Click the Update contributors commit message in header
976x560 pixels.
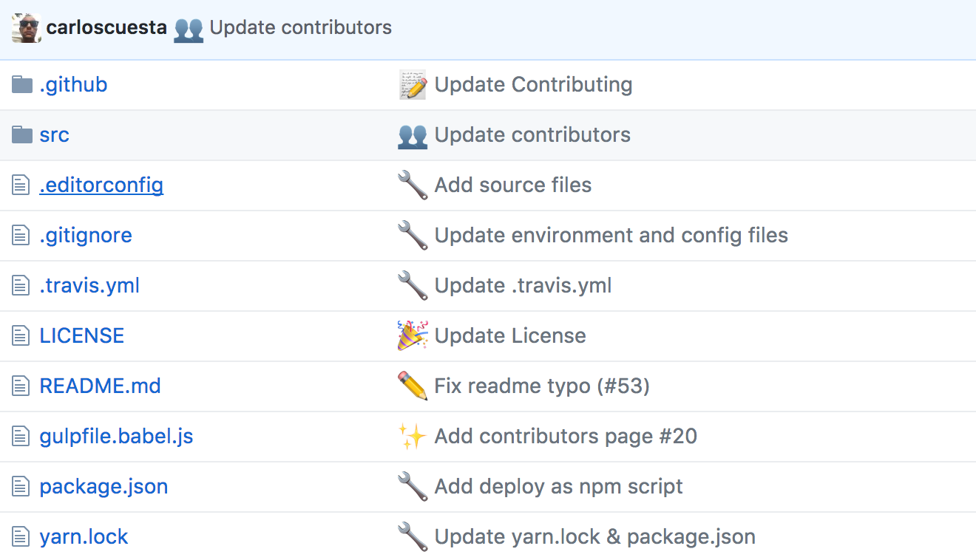(x=301, y=27)
